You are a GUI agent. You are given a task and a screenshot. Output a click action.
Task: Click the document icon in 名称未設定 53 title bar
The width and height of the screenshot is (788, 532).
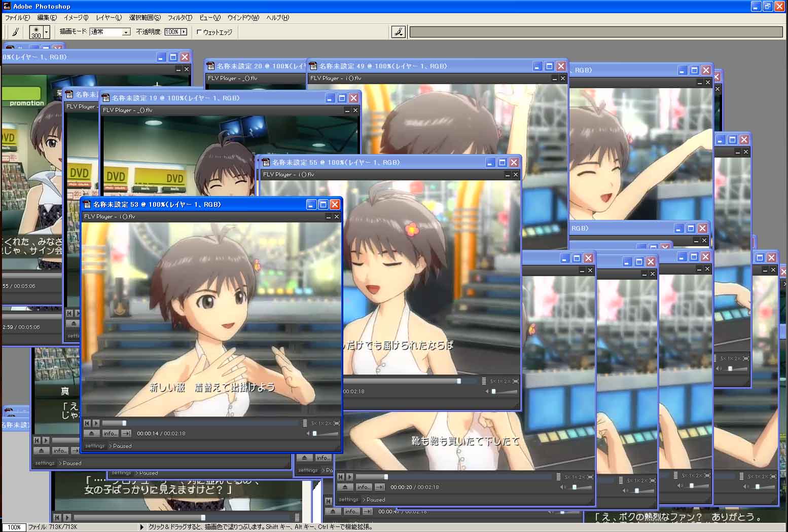(87, 204)
